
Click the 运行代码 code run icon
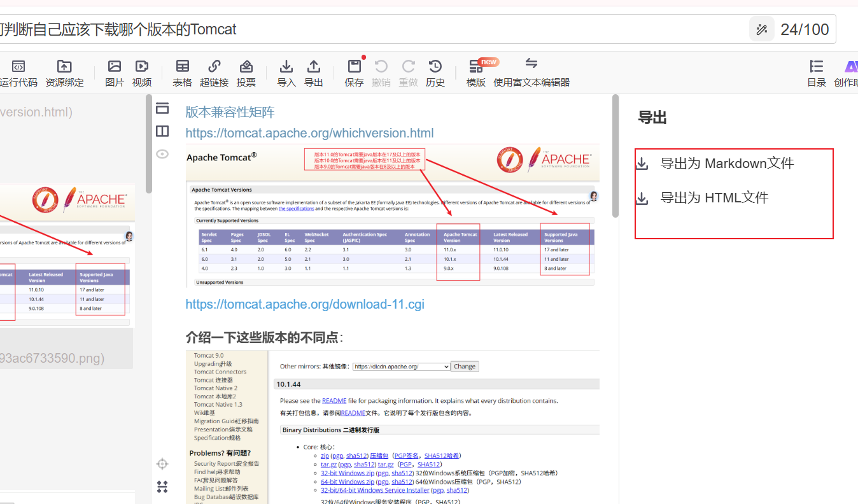pyautogui.click(x=18, y=67)
